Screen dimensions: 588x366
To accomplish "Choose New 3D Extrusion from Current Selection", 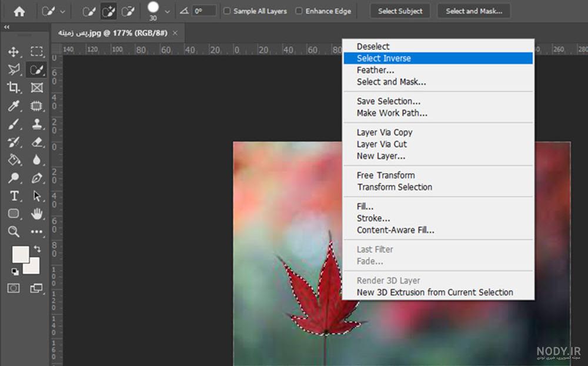I will pyautogui.click(x=438, y=292).
